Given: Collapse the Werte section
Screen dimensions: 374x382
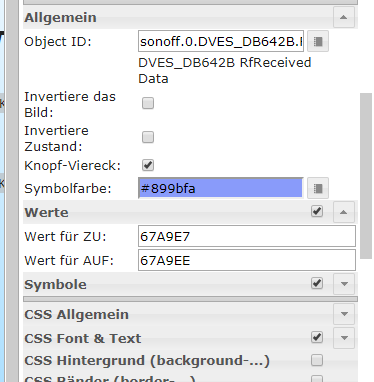Looking at the screenshot, I should click(x=344, y=212).
